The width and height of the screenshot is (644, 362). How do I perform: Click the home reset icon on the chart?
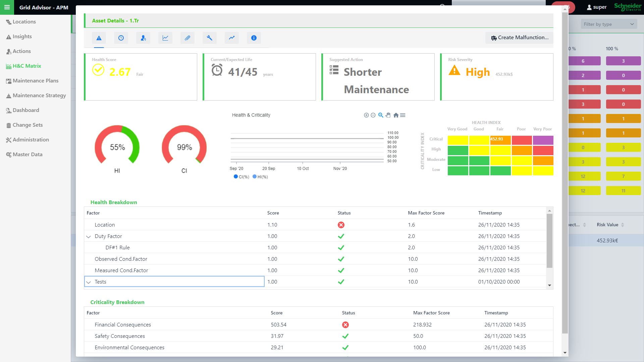tap(396, 115)
